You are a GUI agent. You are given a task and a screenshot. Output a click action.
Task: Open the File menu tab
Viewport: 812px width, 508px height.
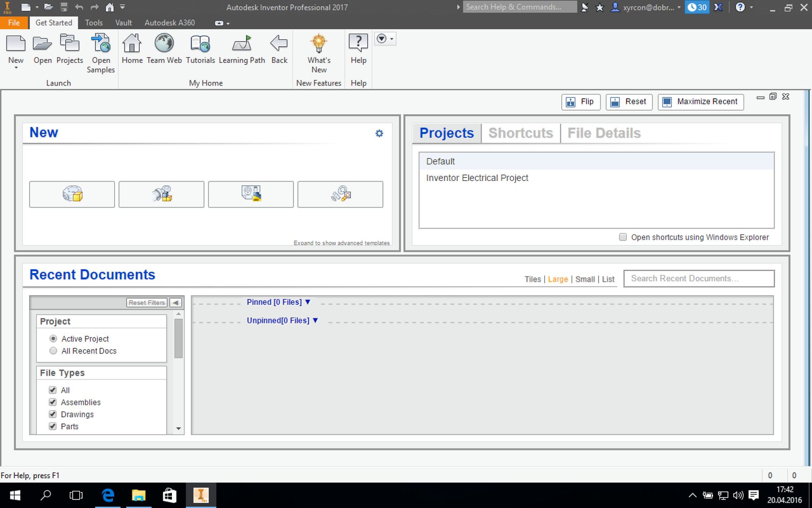(x=14, y=23)
